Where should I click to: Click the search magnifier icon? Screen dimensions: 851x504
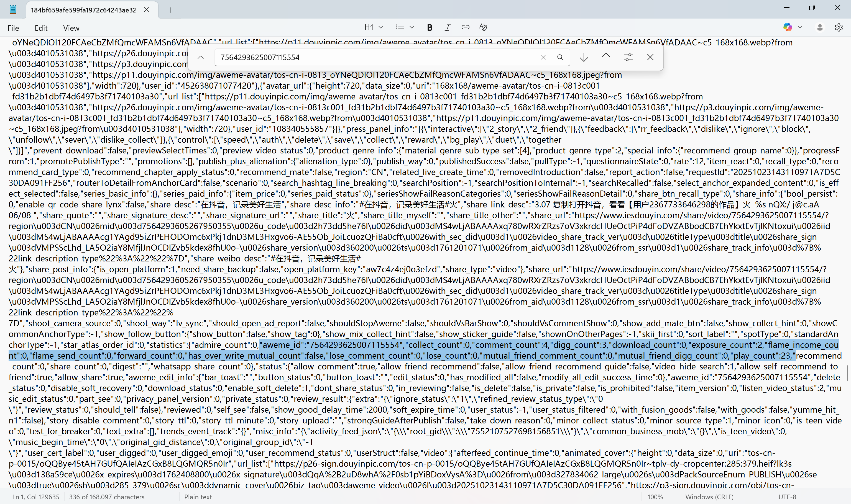[x=560, y=57]
